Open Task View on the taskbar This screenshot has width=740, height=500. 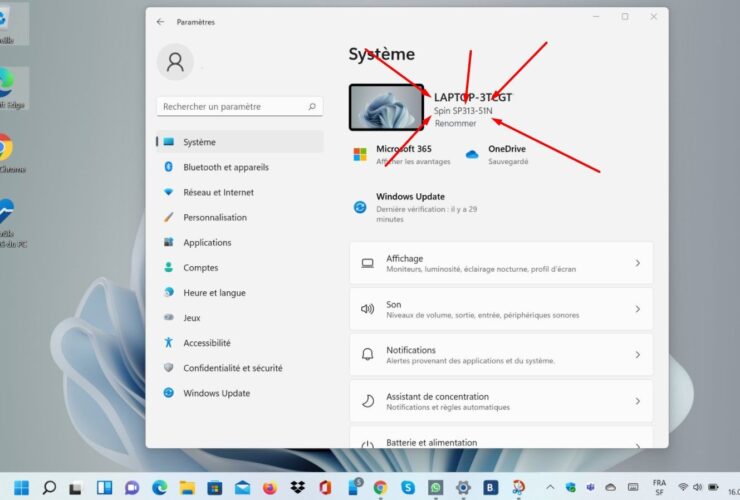point(76,488)
